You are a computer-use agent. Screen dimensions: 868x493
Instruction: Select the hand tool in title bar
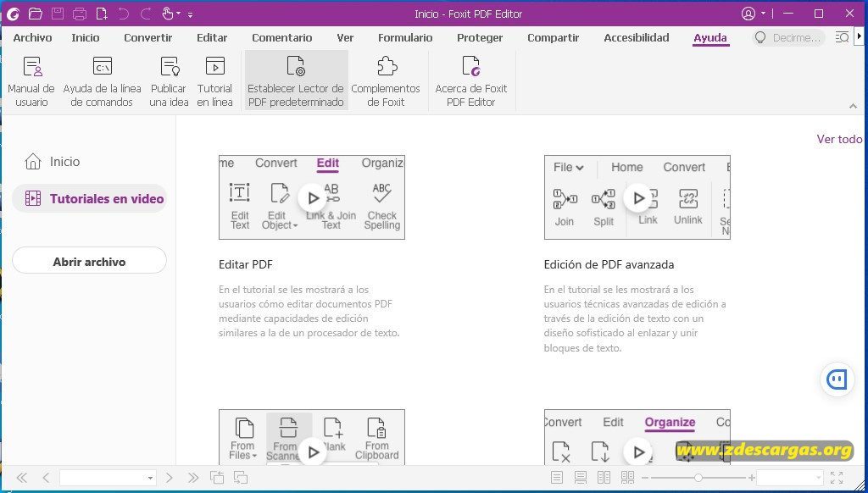click(169, 14)
